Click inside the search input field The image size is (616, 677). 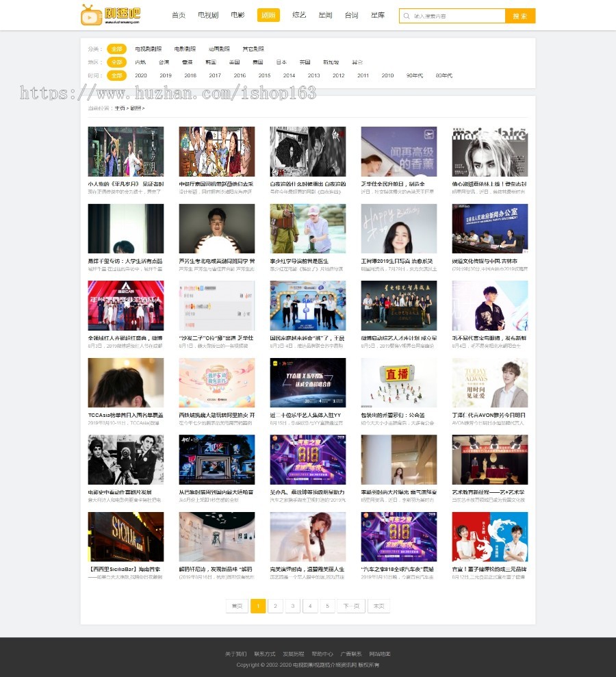(455, 16)
